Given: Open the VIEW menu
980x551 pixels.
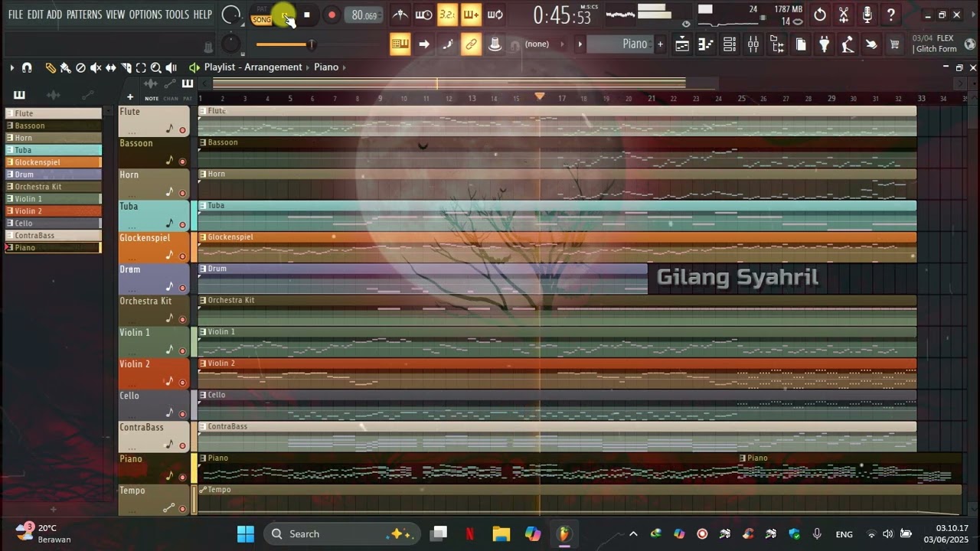Looking at the screenshot, I should [116, 15].
